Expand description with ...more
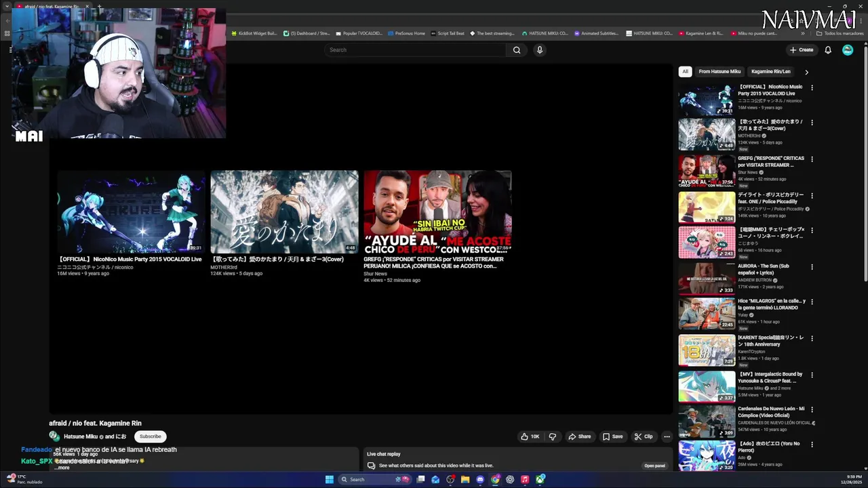Viewport: 868px width, 488px height. click(62, 468)
